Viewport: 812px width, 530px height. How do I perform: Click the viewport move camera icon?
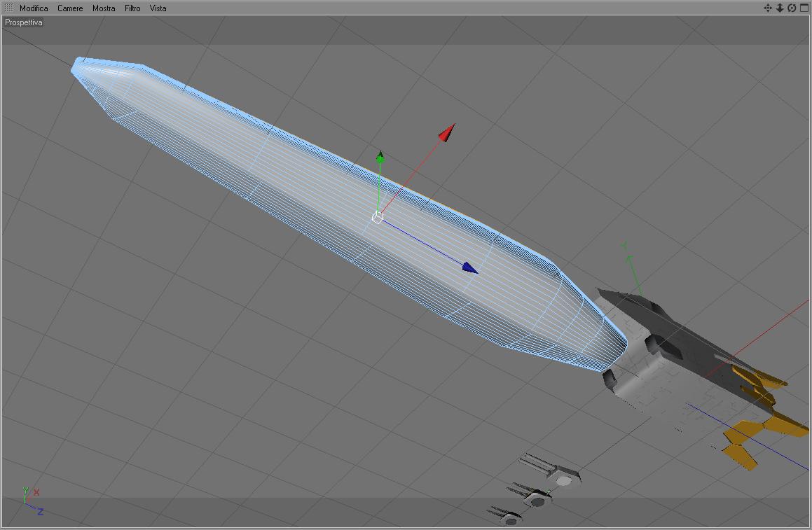pyautogui.click(x=768, y=8)
